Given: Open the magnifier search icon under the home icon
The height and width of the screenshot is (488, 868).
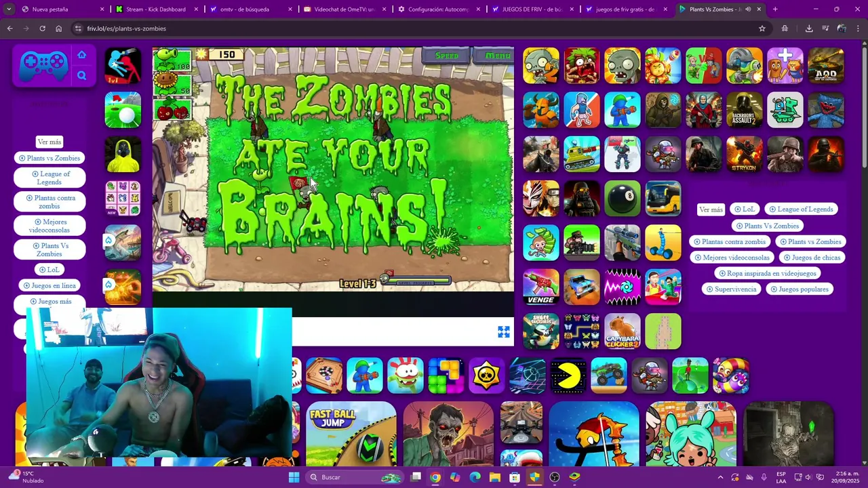Looking at the screenshot, I should [82, 76].
